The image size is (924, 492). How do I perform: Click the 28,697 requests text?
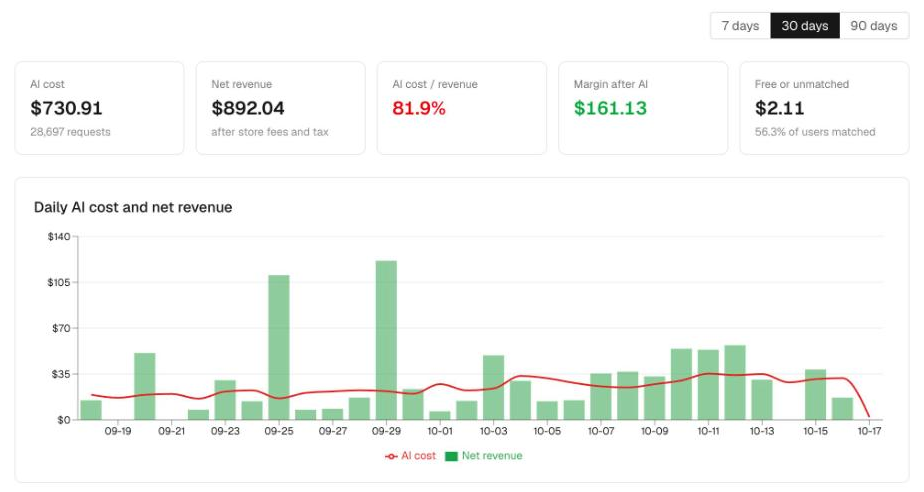[x=70, y=132]
